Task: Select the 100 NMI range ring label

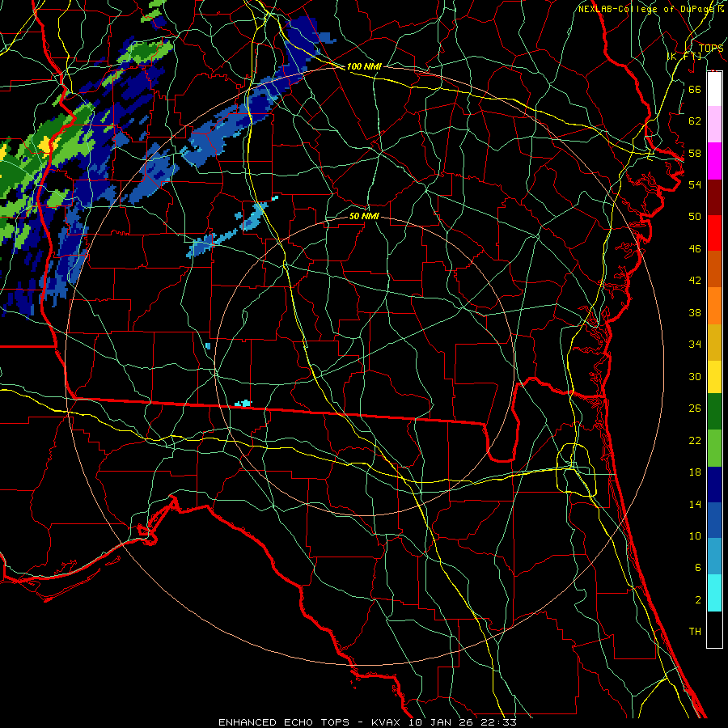Action: pos(364,66)
